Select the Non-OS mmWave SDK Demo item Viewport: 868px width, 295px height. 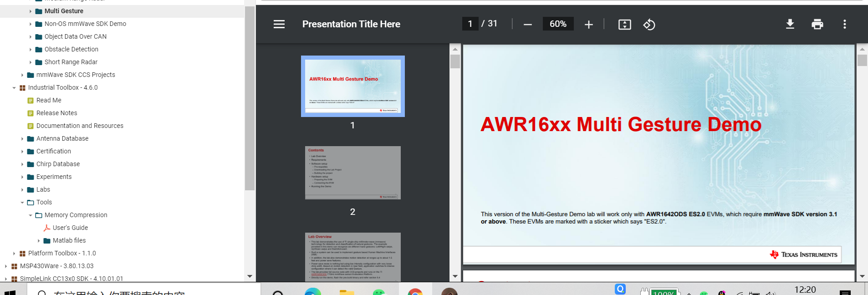pos(85,24)
